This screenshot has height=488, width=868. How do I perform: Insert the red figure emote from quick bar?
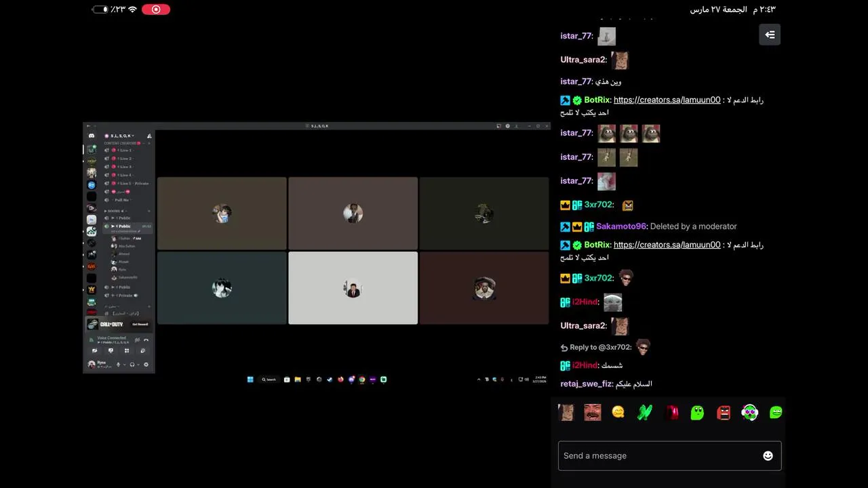pos(672,412)
